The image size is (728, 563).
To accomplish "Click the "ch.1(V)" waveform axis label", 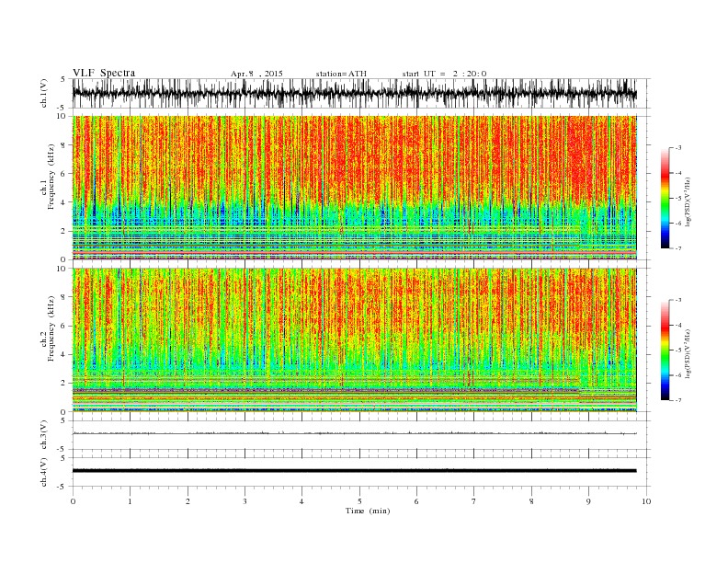I will [x=44, y=94].
